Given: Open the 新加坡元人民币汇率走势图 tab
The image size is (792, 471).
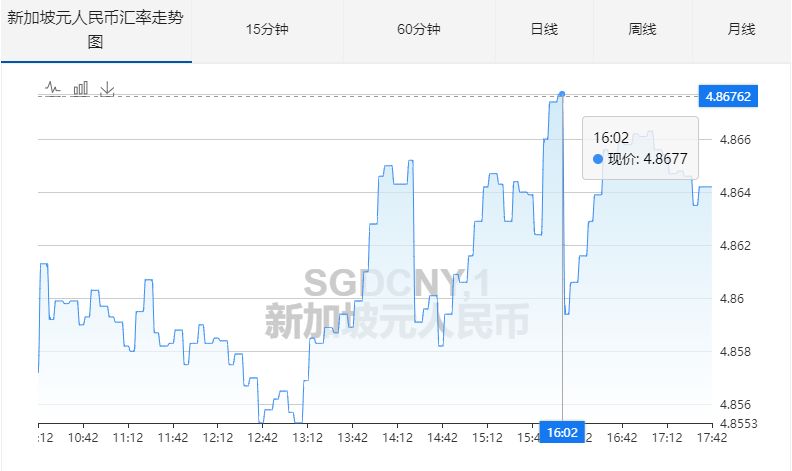Looking at the screenshot, I should click(x=96, y=30).
